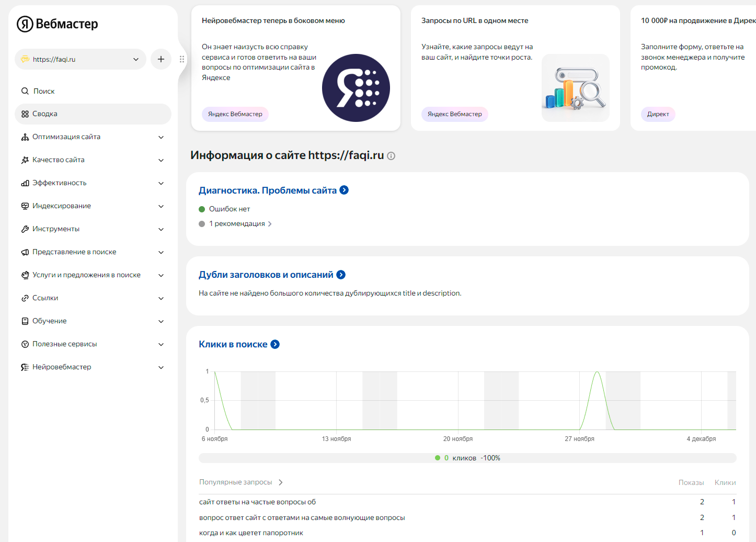Click arrow icon next to Клики в поиске

pyautogui.click(x=275, y=344)
